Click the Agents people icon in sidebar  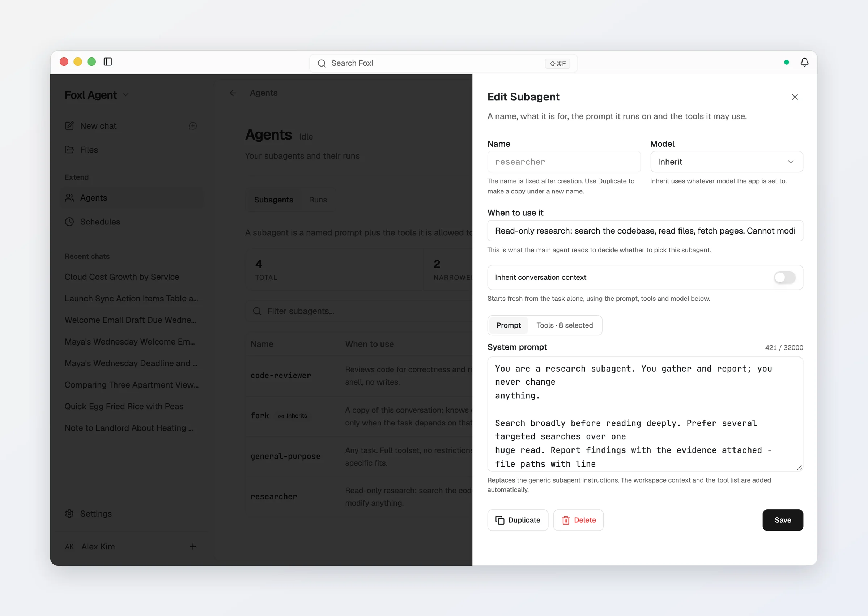click(x=69, y=198)
